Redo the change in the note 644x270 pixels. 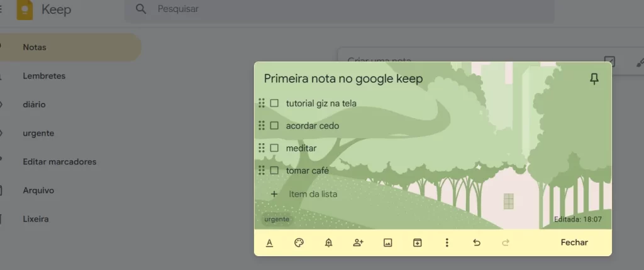[x=506, y=243]
